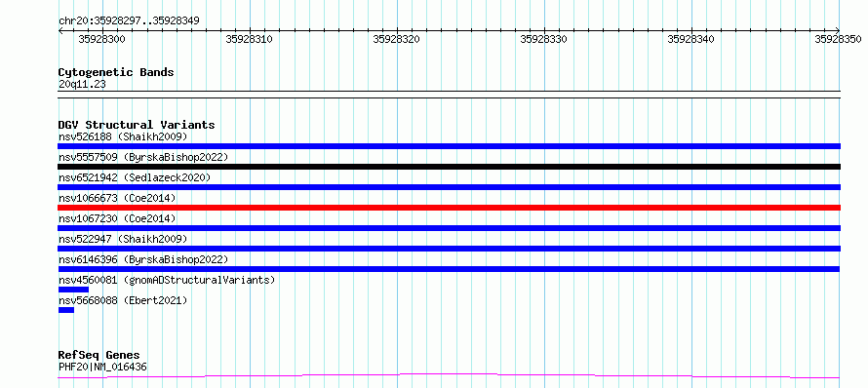Image resolution: width=868 pixels, height=388 pixels.
Task: Open the nsv6521942 (Sedlazeck2020) label
Action: point(135,177)
